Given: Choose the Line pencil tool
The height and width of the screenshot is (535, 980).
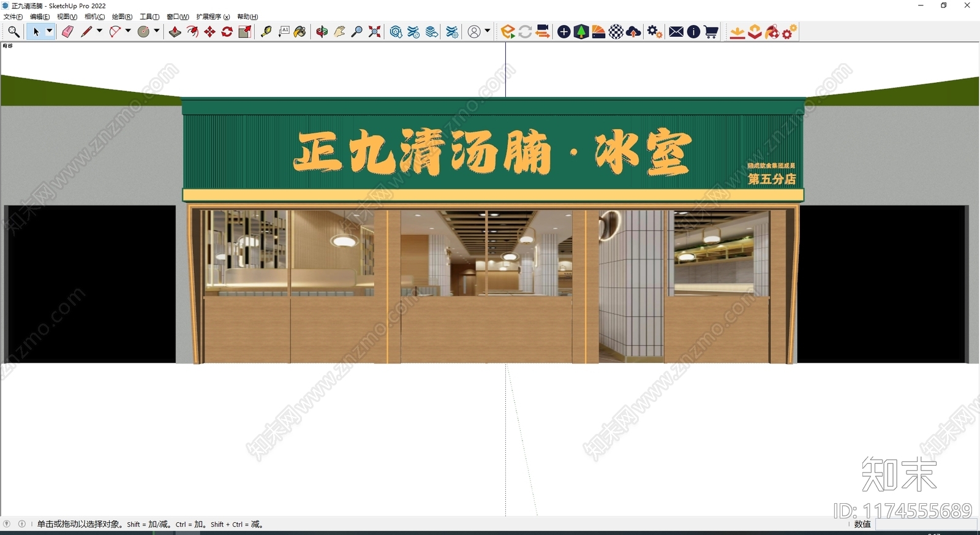Looking at the screenshot, I should click(86, 32).
